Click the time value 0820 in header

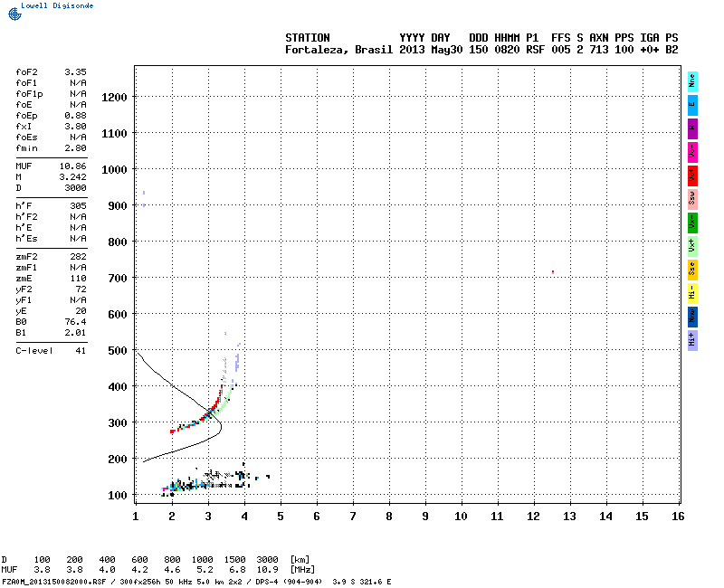point(507,50)
